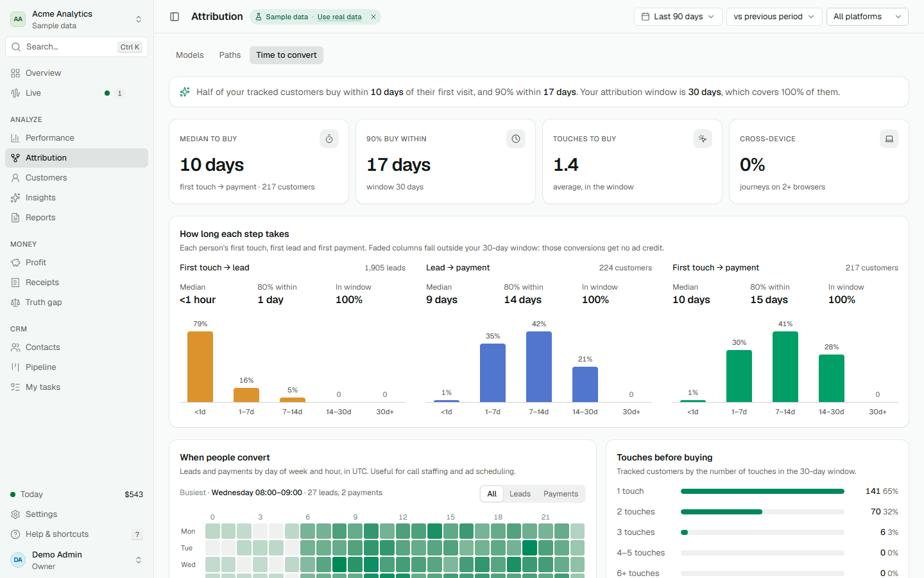Click the calendar icon in date range
The width and height of the screenshot is (924, 578).
click(646, 17)
